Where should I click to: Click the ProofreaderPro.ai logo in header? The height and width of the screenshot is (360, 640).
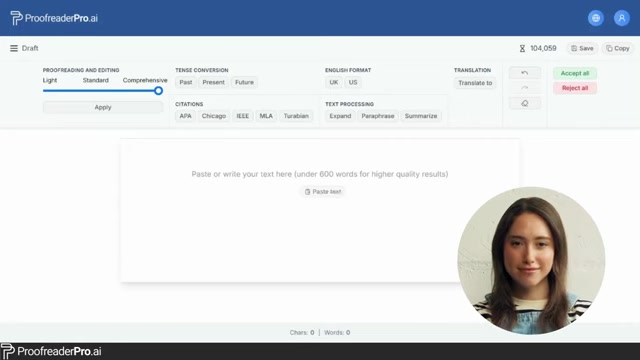(54, 18)
